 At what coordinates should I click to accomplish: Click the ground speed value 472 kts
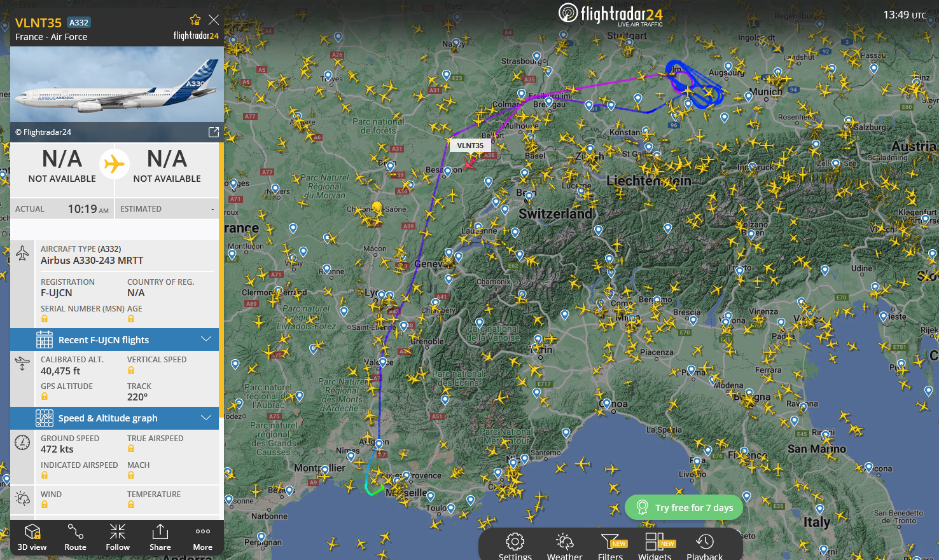[57, 449]
